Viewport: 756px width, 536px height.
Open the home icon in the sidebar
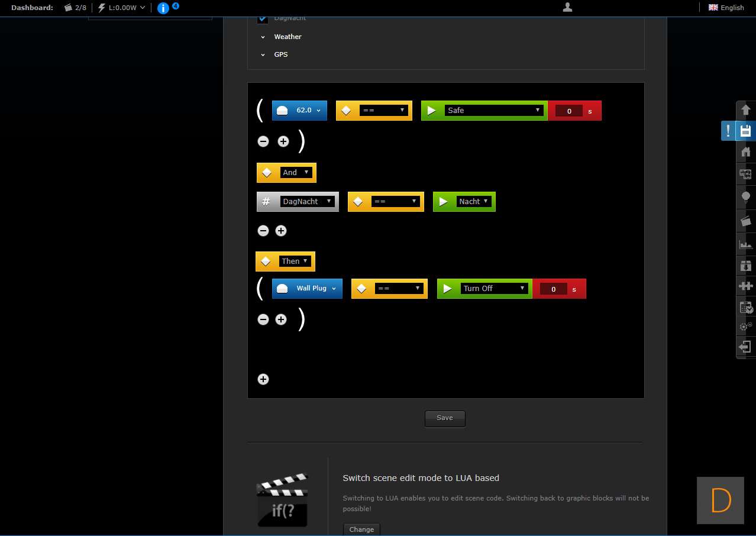745,152
